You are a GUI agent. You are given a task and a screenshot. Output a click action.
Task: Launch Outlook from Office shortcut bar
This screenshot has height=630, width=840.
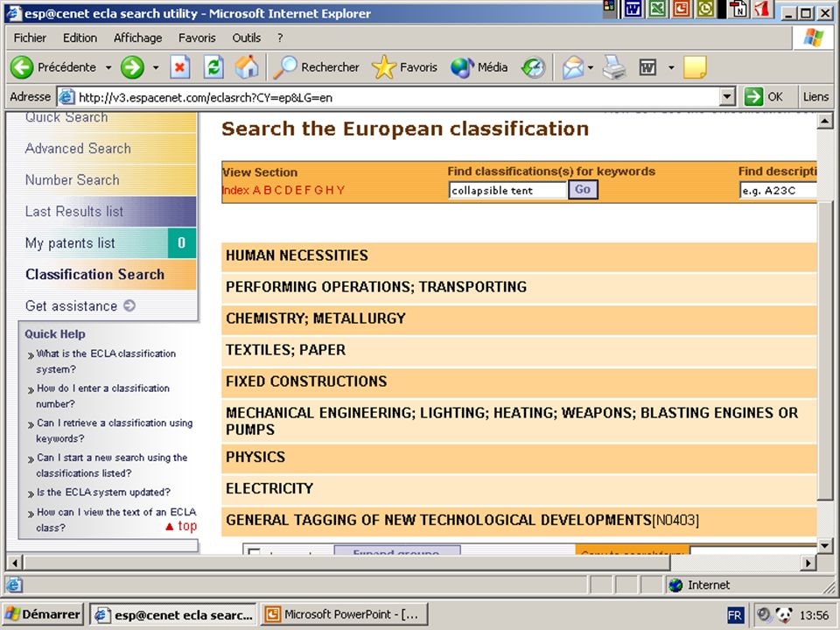(705, 9)
